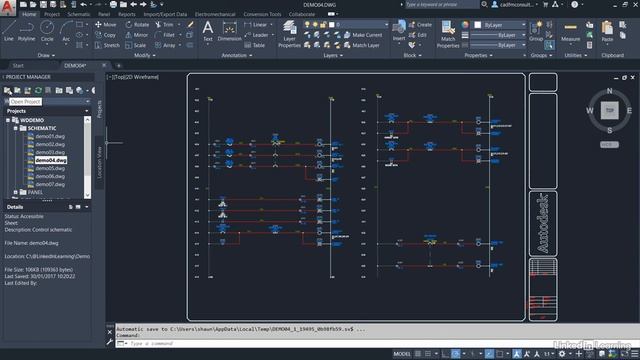640x360 pixels.
Task: Switch to the Start drawing tab
Action: pyautogui.click(x=18, y=65)
